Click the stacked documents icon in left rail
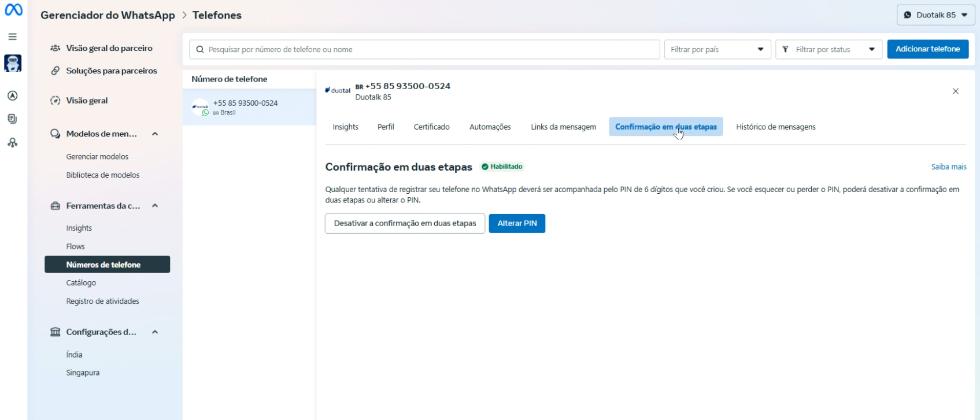This screenshot has height=420, width=980. [12, 119]
